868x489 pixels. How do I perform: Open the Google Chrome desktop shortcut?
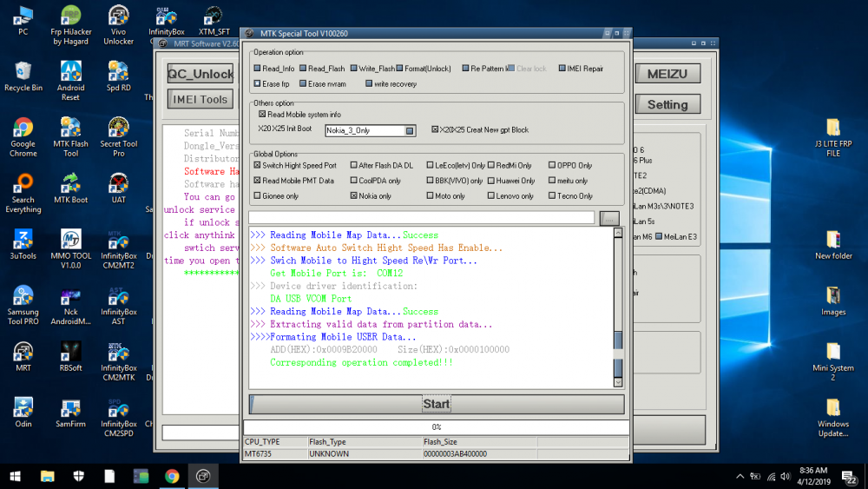tap(23, 137)
